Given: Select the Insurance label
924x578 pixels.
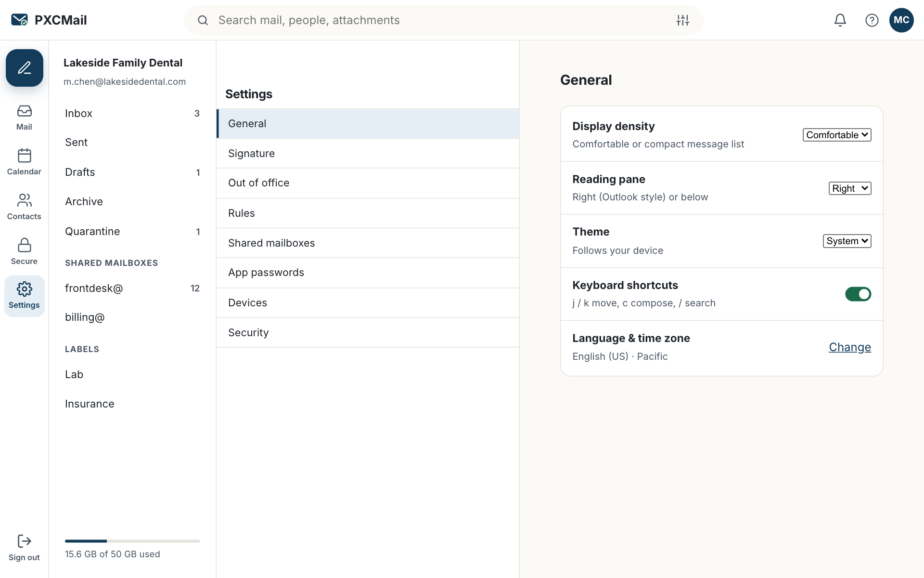Looking at the screenshot, I should [x=132, y=404].
